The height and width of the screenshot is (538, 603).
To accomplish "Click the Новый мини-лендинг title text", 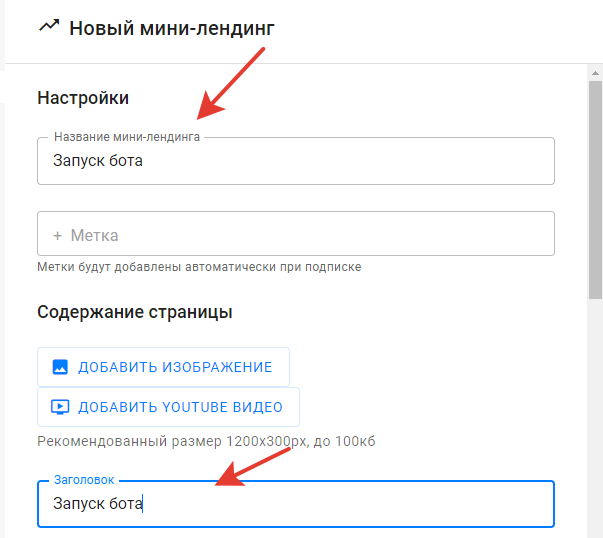I will 172,28.
